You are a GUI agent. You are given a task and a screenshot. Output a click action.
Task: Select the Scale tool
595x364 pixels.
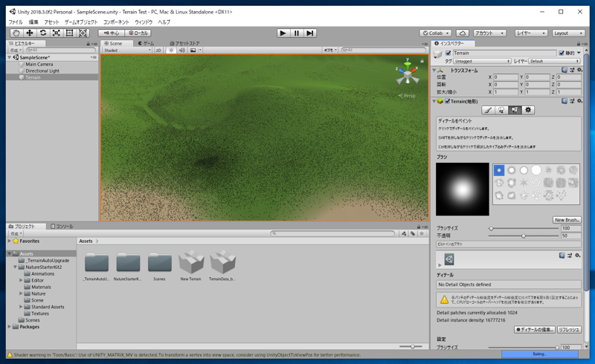point(57,33)
